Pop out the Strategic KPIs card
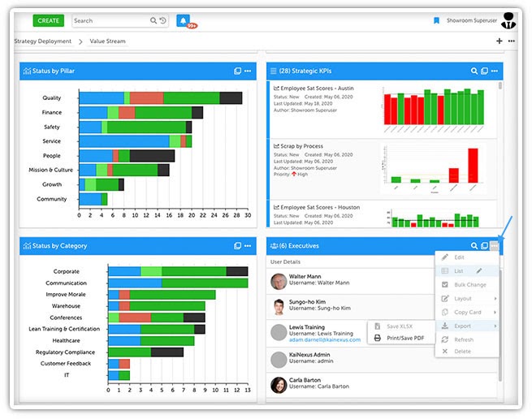Image resolution: width=532 pixels, height=419 pixels. pos(485,71)
